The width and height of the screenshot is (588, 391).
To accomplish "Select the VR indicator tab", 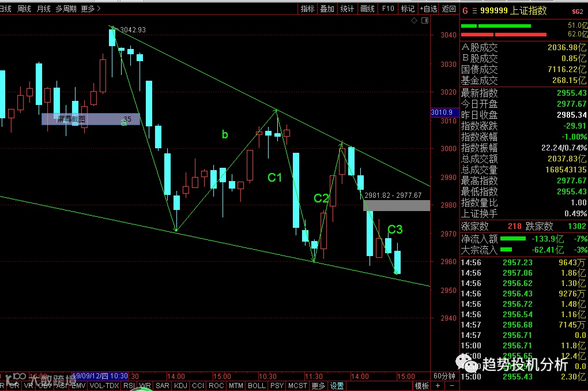I will coord(28,386).
